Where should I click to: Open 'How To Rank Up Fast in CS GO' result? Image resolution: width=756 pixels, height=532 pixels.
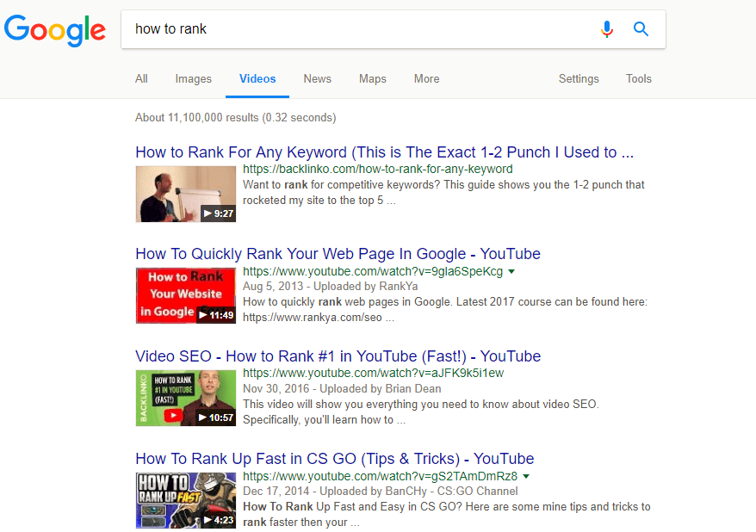pos(335,459)
